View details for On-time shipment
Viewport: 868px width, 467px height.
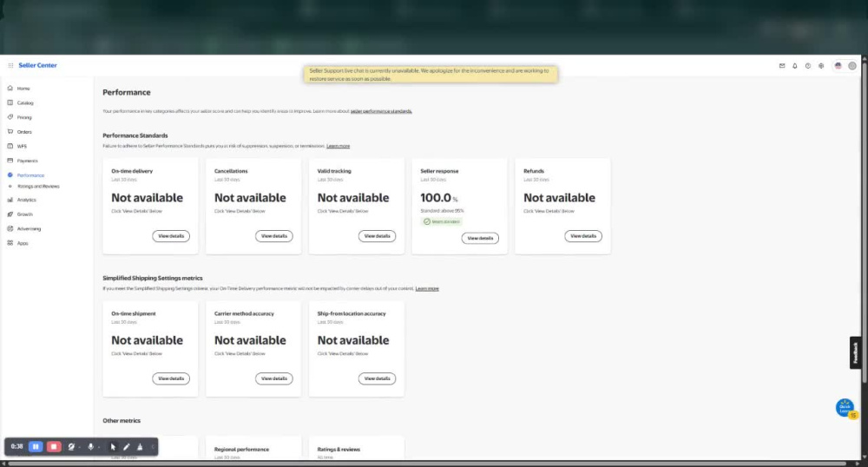(x=171, y=379)
